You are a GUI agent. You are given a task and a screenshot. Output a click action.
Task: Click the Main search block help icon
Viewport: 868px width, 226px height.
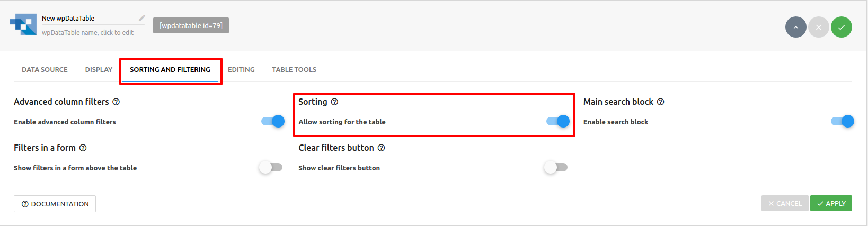(x=660, y=102)
